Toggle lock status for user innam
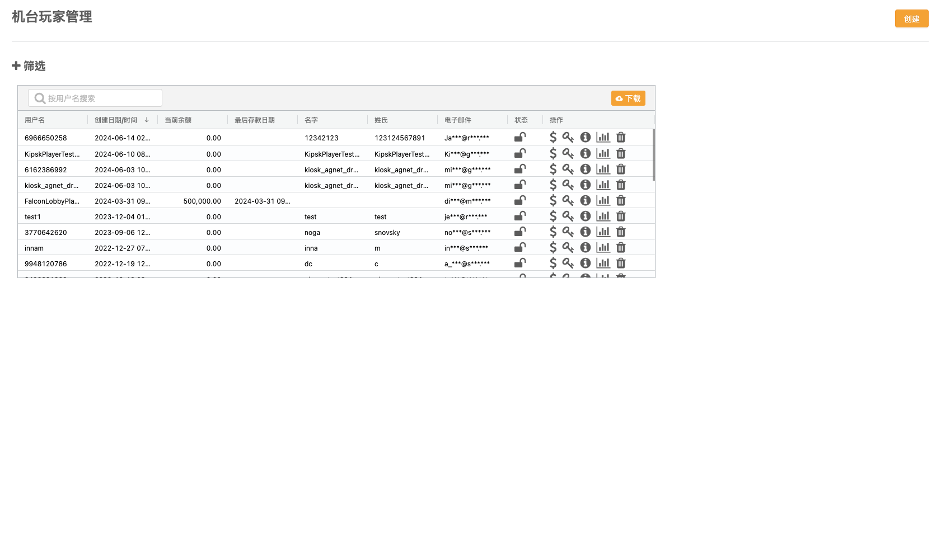 [x=520, y=248]
